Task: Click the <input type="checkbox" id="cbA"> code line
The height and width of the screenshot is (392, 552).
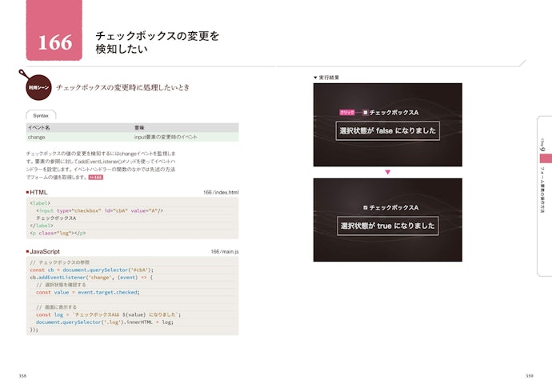Action: (x=100, y=210)
